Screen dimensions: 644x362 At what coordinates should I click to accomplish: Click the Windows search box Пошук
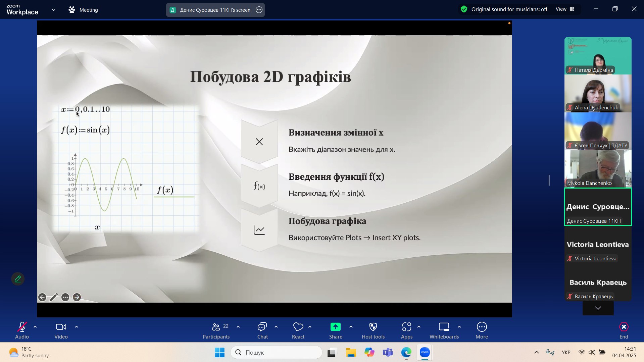click(276, 352)
